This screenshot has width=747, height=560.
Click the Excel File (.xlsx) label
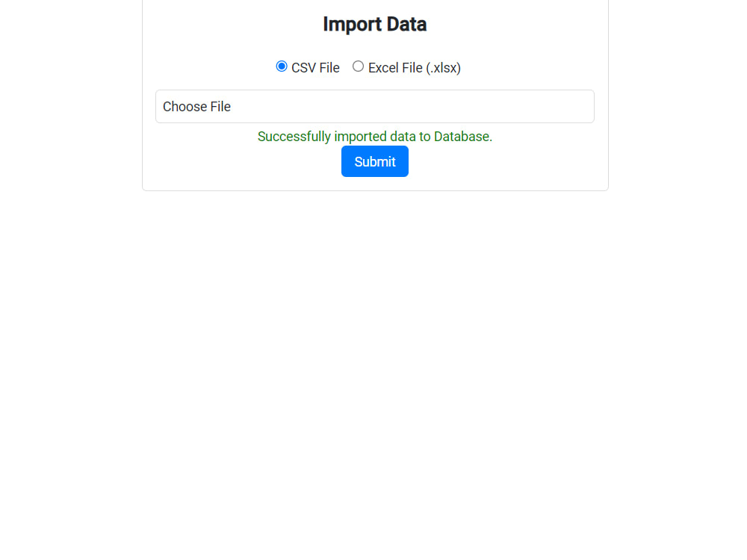(413, 67)
